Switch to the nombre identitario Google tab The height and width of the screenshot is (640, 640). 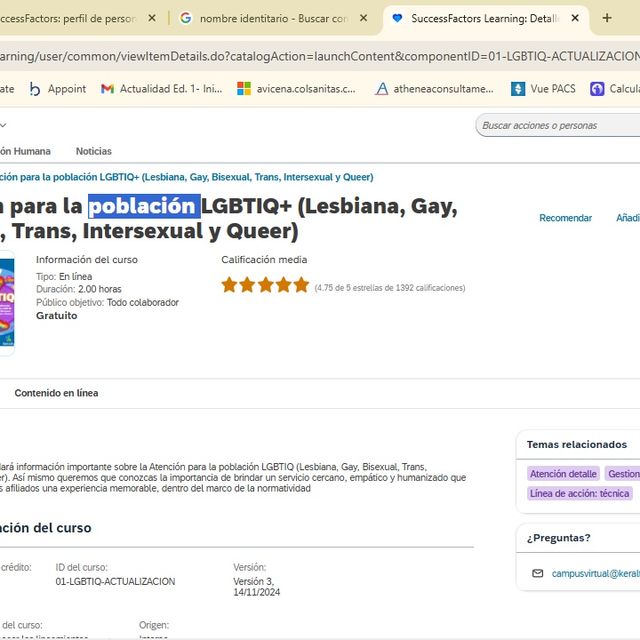click(273, 18)
